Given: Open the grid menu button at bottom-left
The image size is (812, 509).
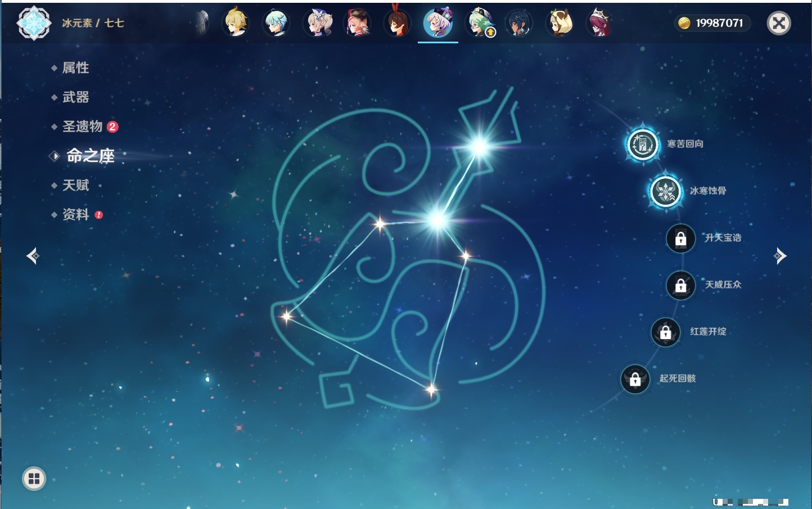Looking at the screenshot, I should click(34, 479).
